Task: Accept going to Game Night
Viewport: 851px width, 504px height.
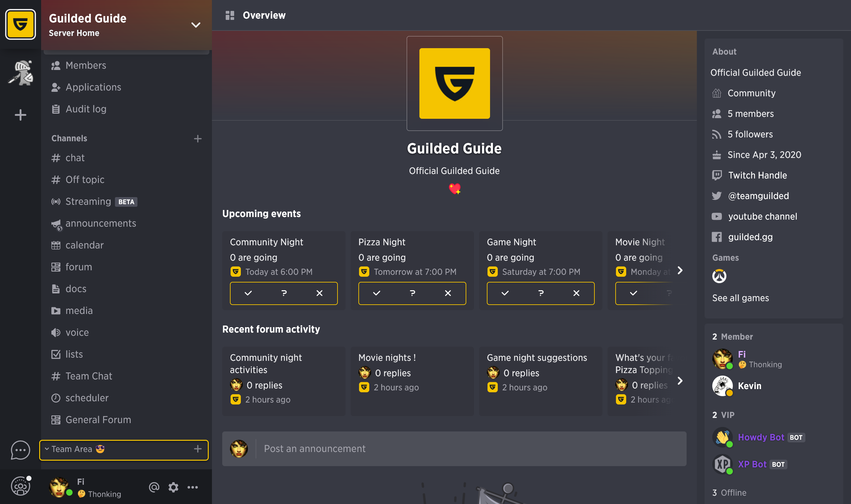Action: [x=505, y=293]
